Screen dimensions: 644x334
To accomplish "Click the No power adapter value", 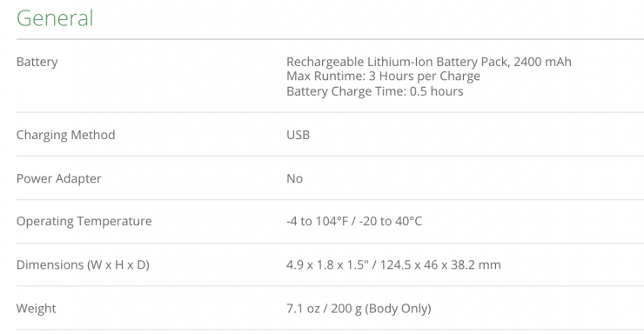I will 294,178.
